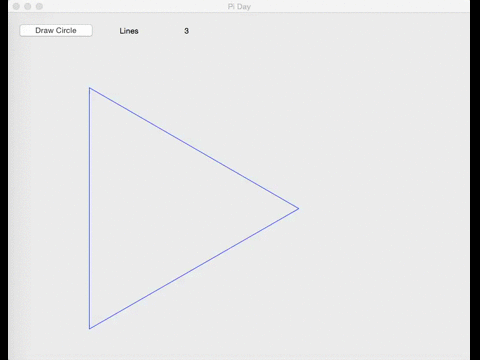The height and width of the screenshot is (360, 480).
Task: Click the Draw Circle button
Action: click(x=56, y=30)
